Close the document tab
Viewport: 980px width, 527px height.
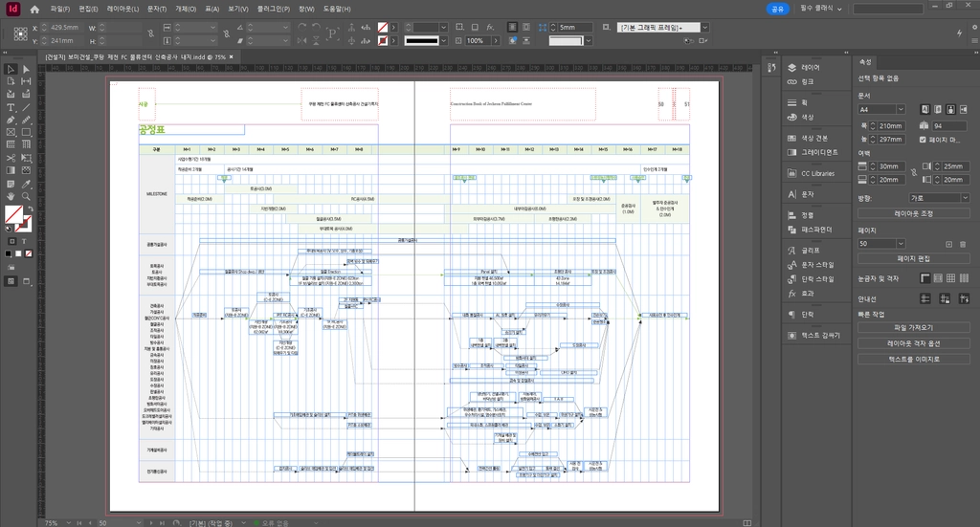tap(232, 56)
